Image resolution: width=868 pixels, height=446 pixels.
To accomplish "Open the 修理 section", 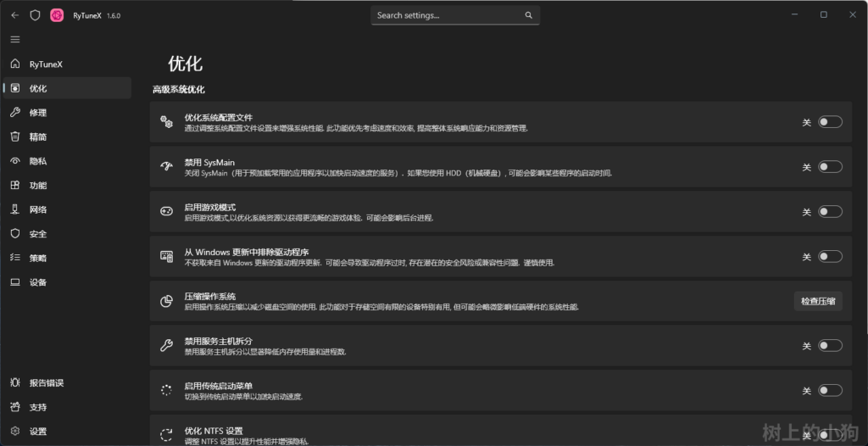I will (x=67, y=113).
